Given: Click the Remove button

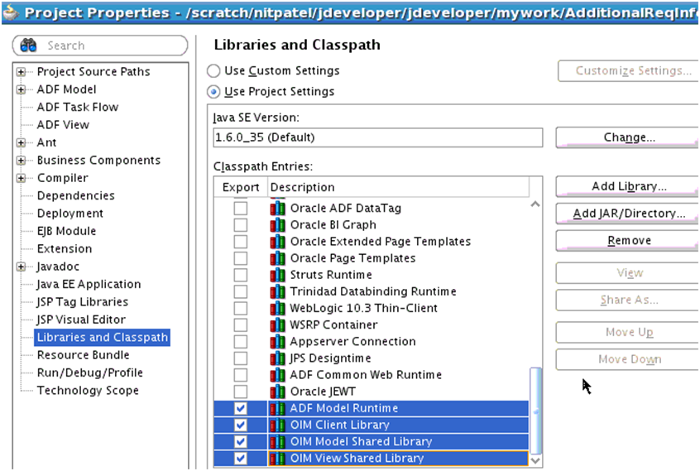Looking at the screenshot, I should tap(628, 241).
